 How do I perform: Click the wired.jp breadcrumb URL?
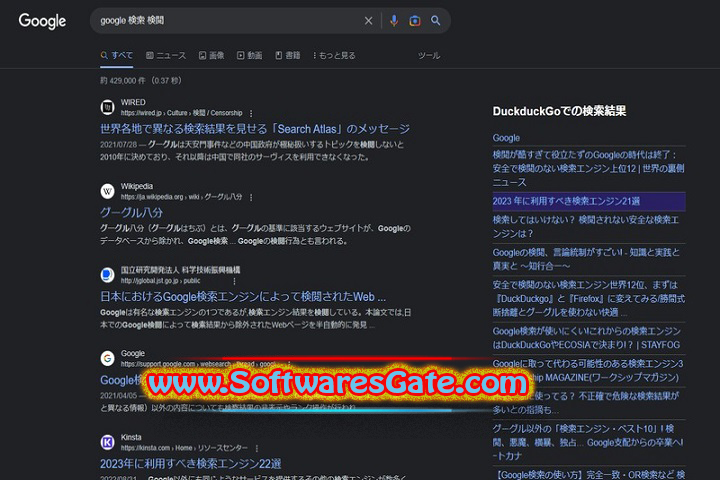click(x=181, y=113)
